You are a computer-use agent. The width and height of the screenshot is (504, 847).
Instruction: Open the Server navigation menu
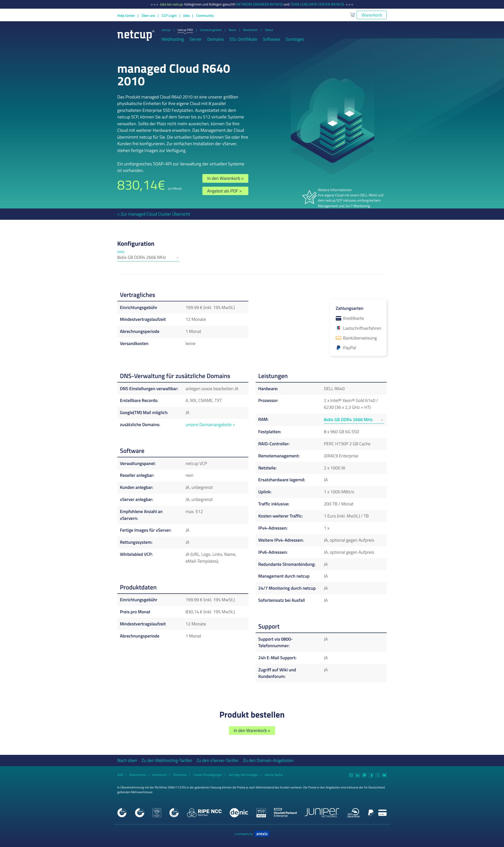(x=195, y=39)
